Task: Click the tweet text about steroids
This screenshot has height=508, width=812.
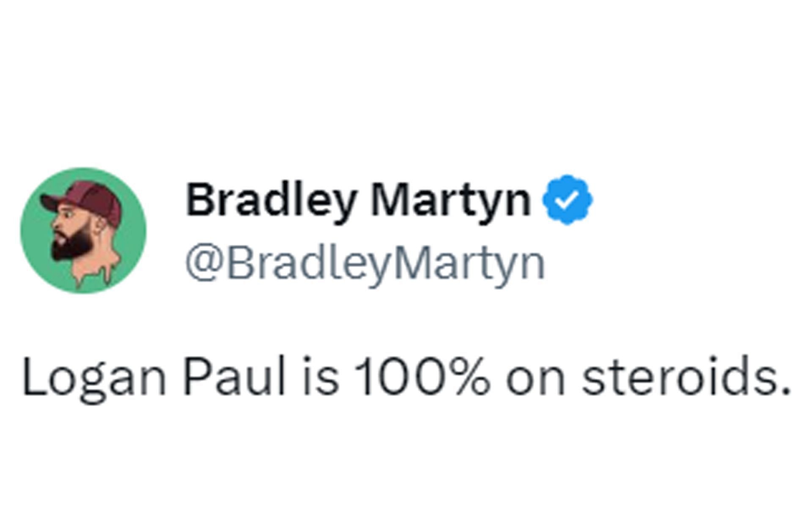Action: (406, 377)
